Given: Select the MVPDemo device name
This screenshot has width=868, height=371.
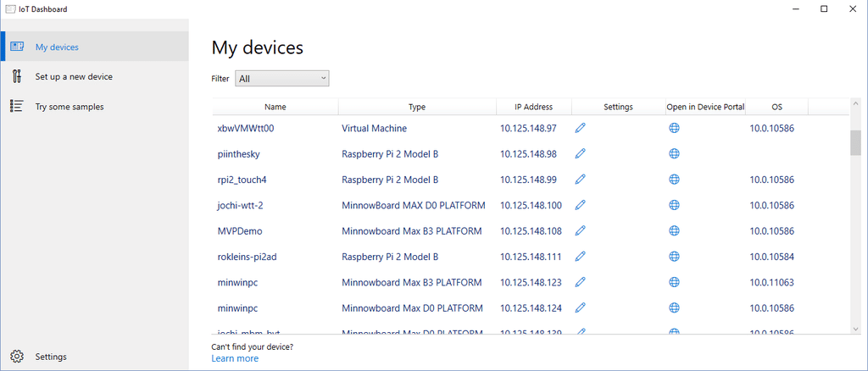Looking at the screenshot, I should 240,230.
